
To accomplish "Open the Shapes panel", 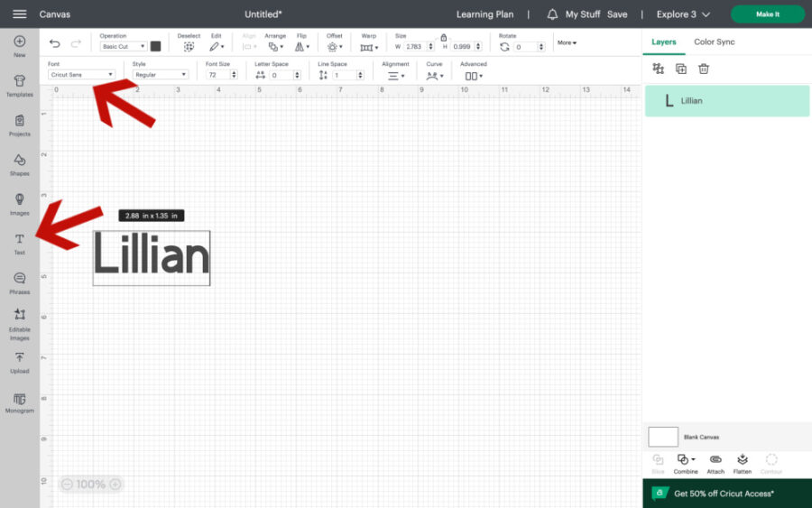I will click(19, 163).
